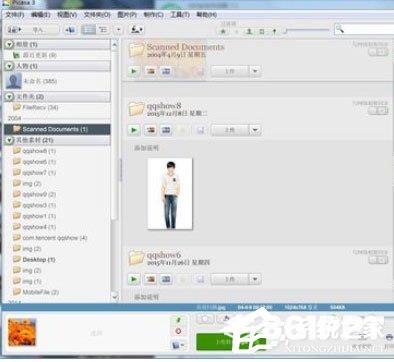Image resolution: width=394 pixels, height=362 pixels.
Task: Create photo collage for Scanned Documents folder
Action: tap(150, 71)
